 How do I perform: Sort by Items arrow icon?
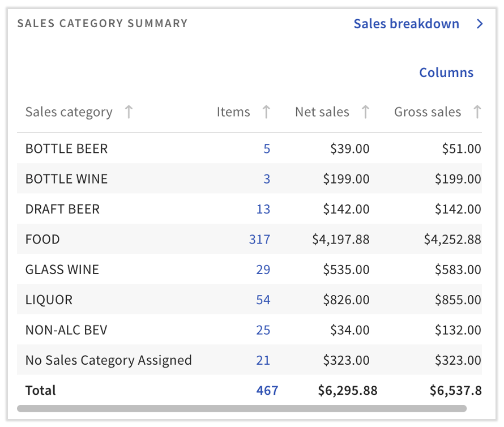(x=266, y=112)
